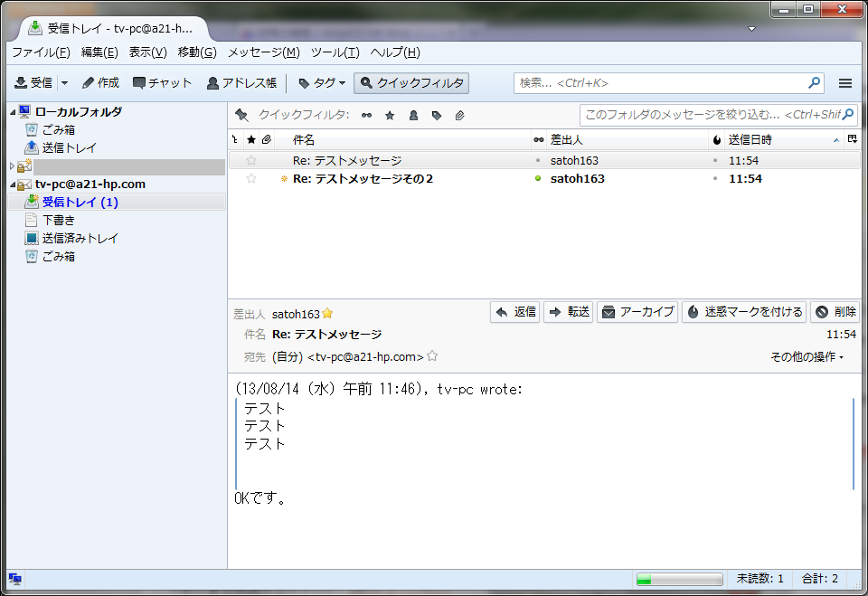
Task: Reply using the 返信 button
Action: (514, 312)
